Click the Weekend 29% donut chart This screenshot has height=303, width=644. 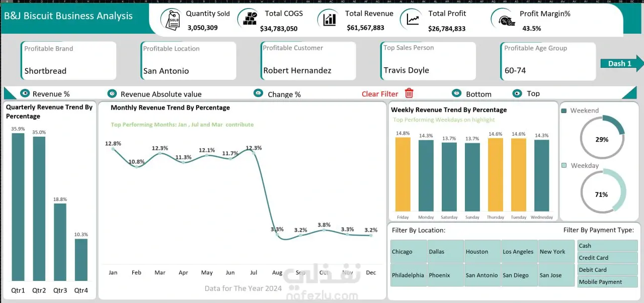[x=602, y=137]
